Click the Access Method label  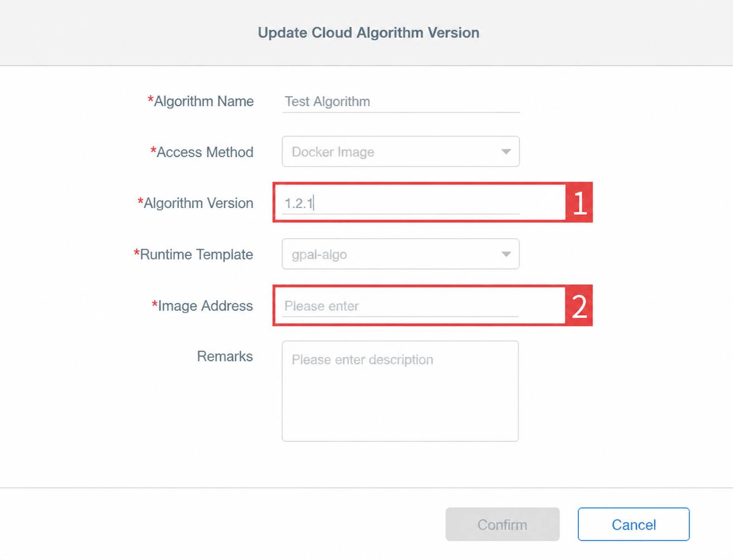(205, 152)
